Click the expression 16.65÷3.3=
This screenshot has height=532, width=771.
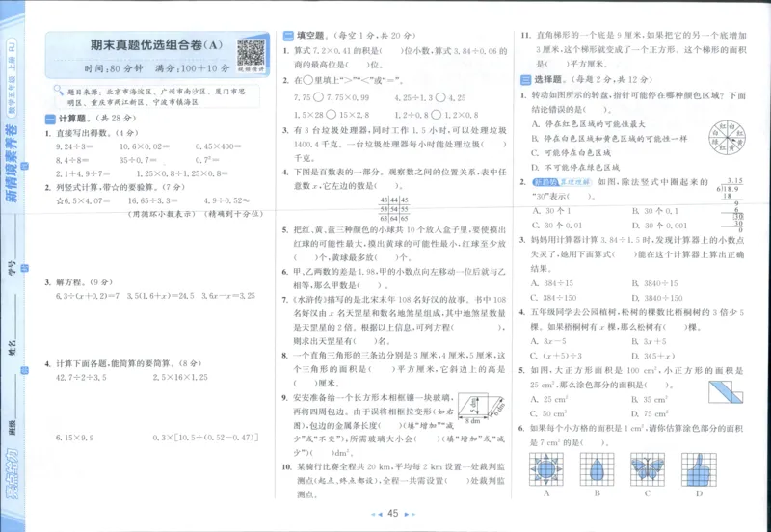tap(153, 200)
